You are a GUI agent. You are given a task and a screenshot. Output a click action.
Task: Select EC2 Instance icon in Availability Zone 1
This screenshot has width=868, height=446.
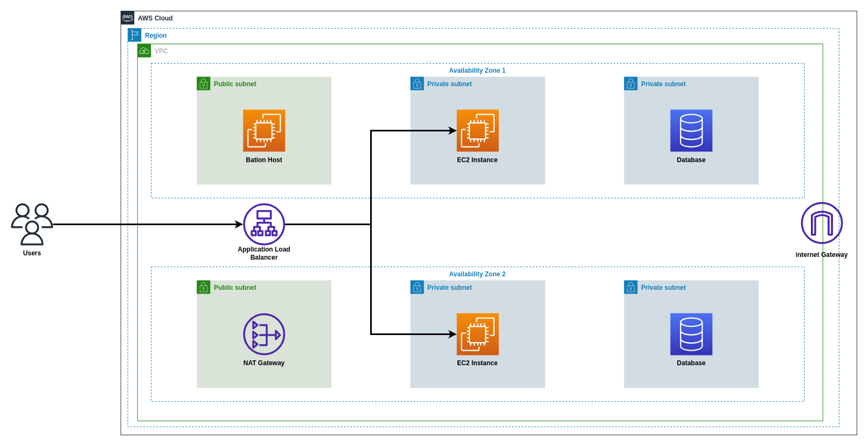(x=478, y=130)
